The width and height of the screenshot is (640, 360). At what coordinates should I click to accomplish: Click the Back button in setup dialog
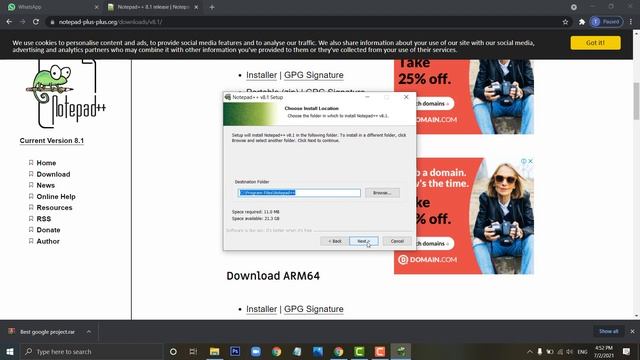coord(335,241)
